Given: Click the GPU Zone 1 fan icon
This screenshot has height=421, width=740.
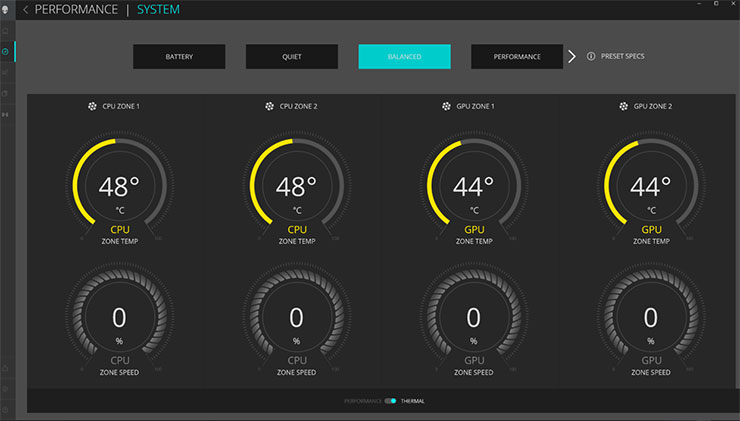Looking at the screenshot, I should point(447,105).
